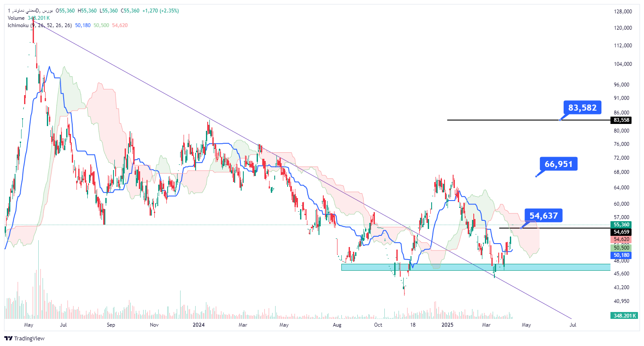Image resolution: width=644 pixels, height=346 pixels.
Task: Click the 2024 label on time axis
Action: coord(198,325)
